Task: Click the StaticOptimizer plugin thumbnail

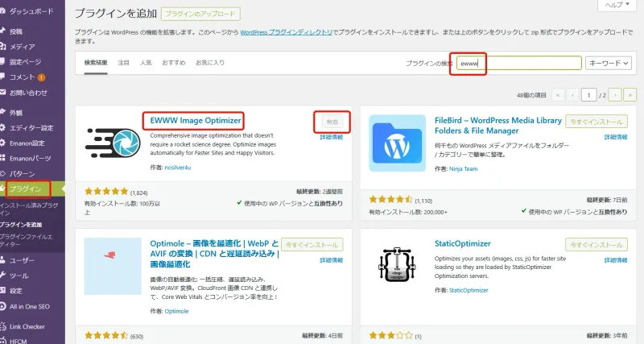Action: [x=397, y=265]
